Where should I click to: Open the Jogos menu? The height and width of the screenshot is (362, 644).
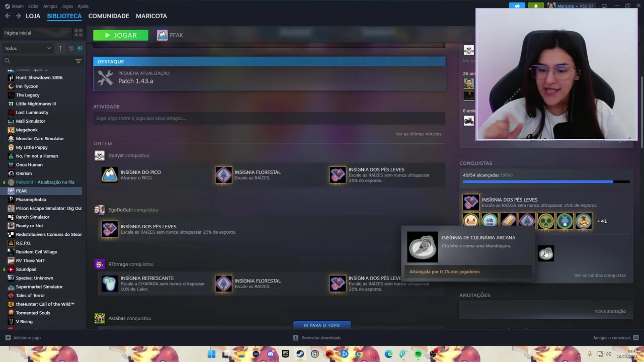coord(67,6)
